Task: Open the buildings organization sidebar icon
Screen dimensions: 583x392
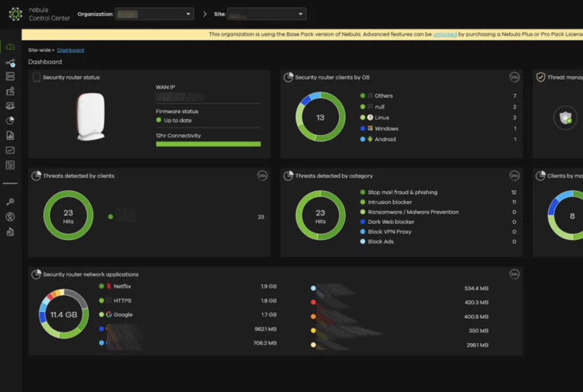Action: [x=10, y=232]
